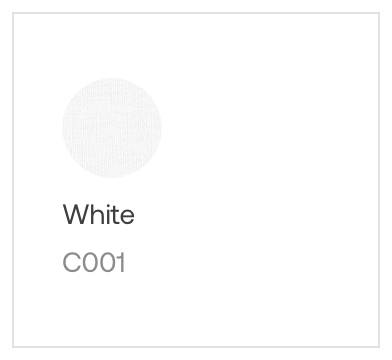Tap the round fabric texture preview
This screenshot has width=392, height=360.
pyautogui.click(x=112, y=128)
